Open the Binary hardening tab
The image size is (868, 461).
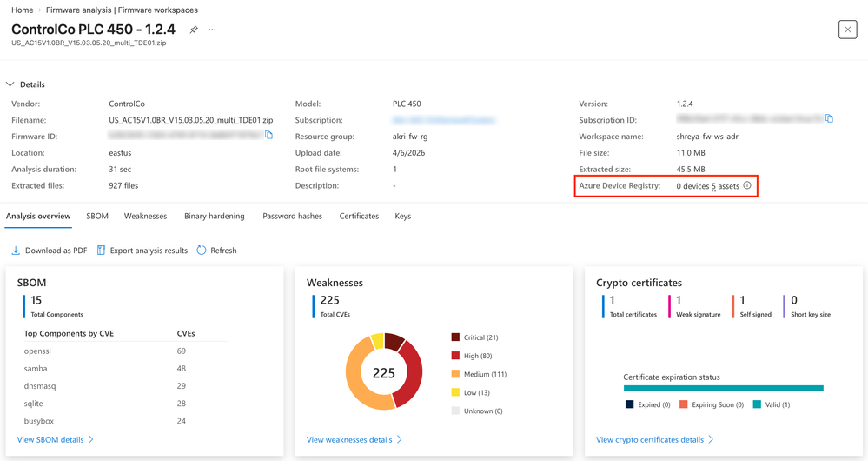(x=215, y=216)
